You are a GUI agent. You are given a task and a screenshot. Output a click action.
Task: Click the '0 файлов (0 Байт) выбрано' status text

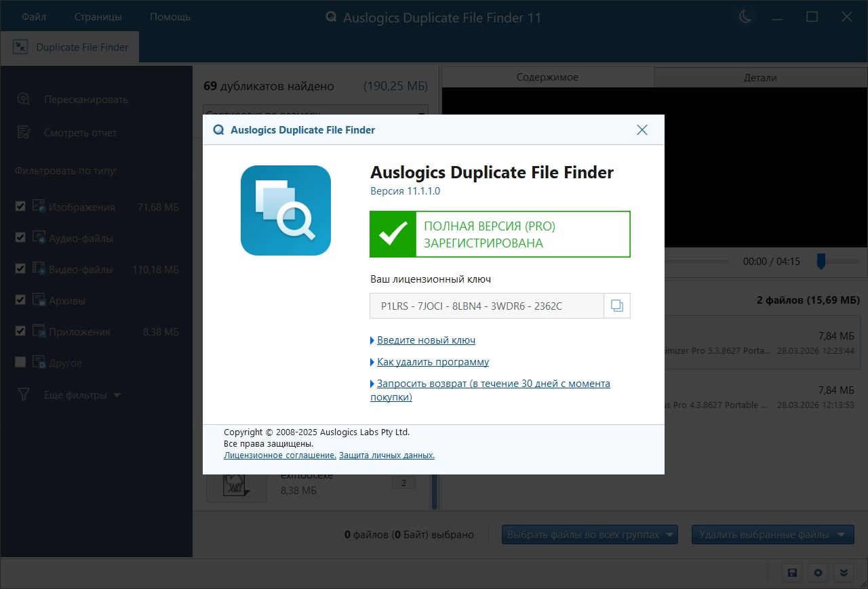[409, 535]
